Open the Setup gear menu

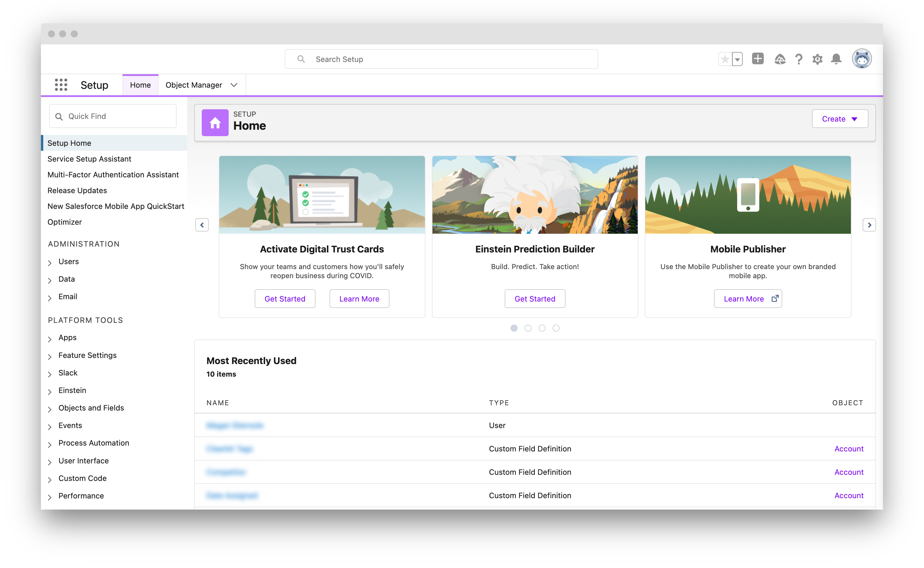coord(817,59)
